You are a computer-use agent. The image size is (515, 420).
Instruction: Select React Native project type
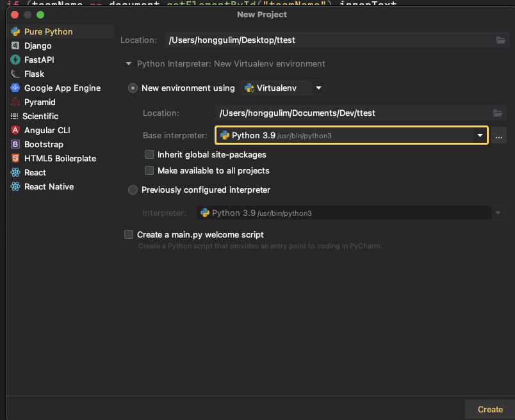pyautogui.click(x=61, y=186)
